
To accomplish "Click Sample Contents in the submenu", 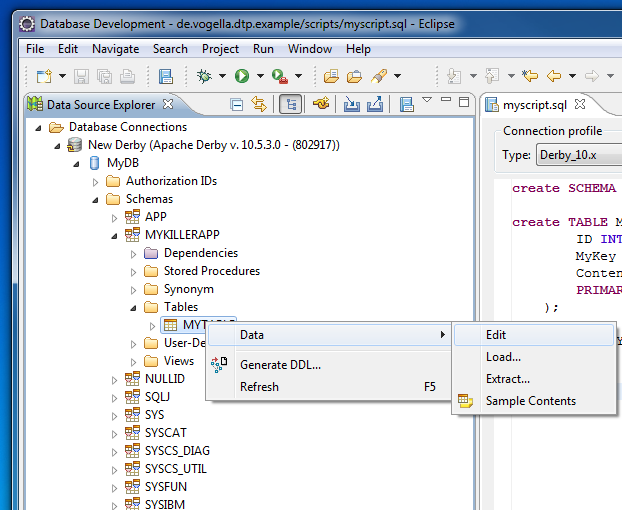I will (530, 401).
